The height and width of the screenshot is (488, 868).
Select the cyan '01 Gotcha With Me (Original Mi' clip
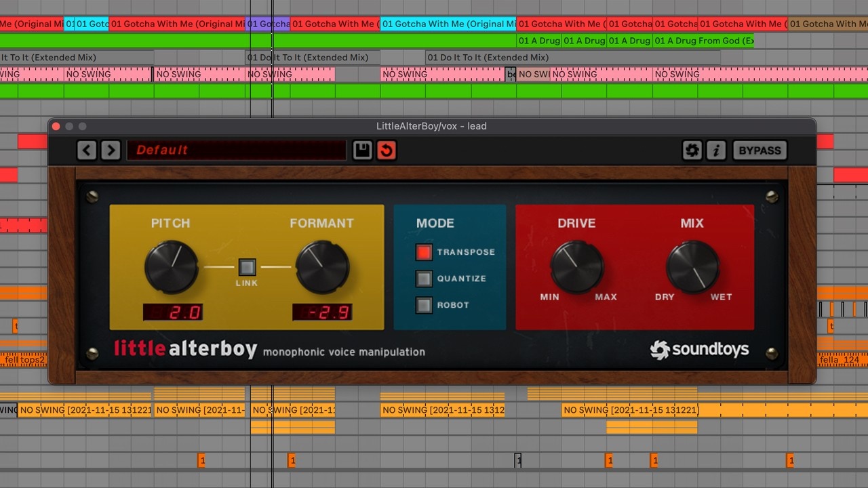[x=448, y=24]
